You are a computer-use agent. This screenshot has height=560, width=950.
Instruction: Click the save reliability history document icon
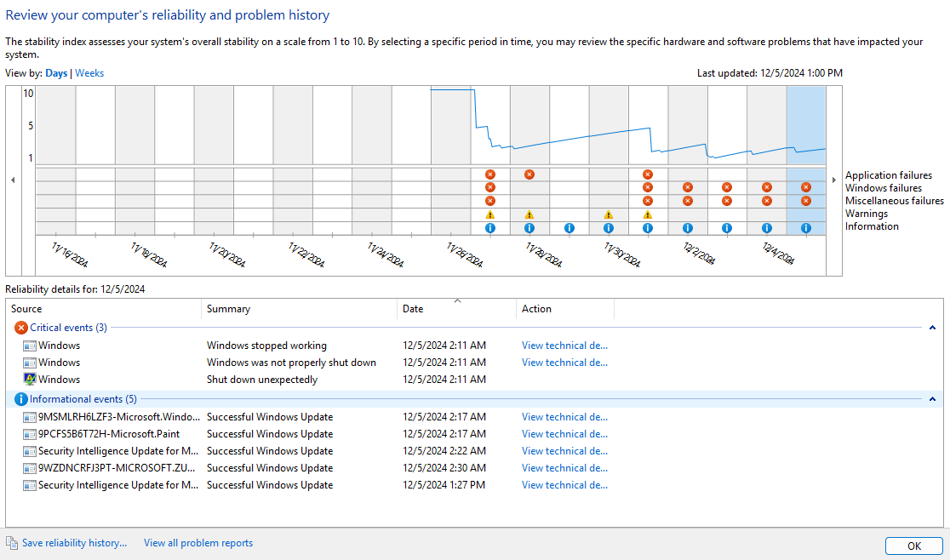coord(12,543)
